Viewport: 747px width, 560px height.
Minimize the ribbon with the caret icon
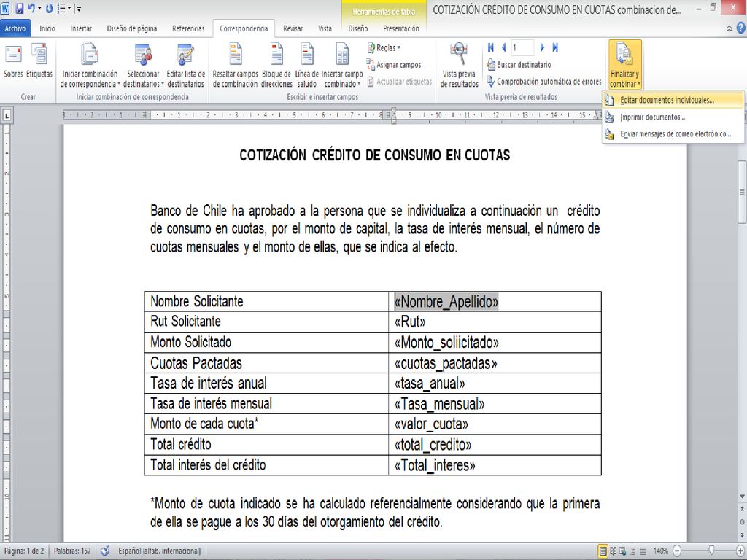coord(729,28)
